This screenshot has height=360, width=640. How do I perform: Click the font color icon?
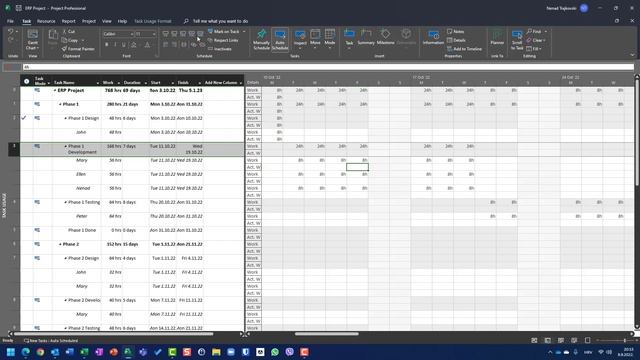point(147,44)
